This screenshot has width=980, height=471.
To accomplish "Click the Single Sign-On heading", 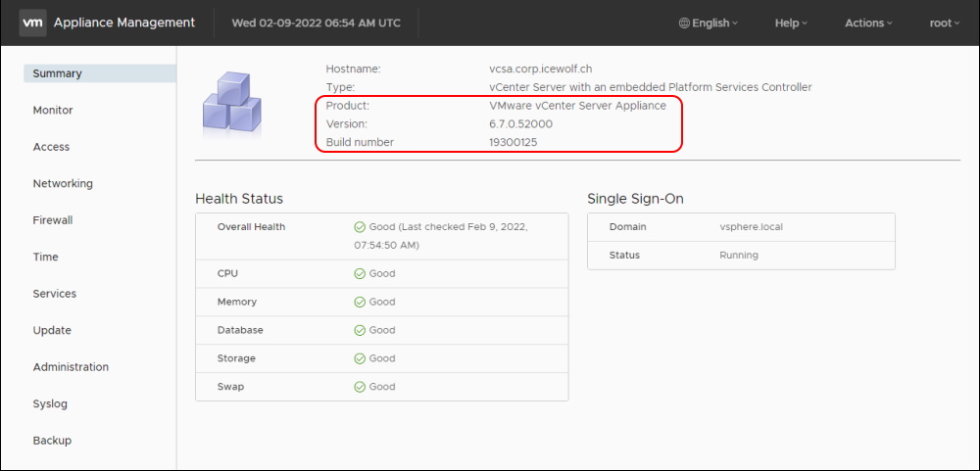I will [636, 199].
